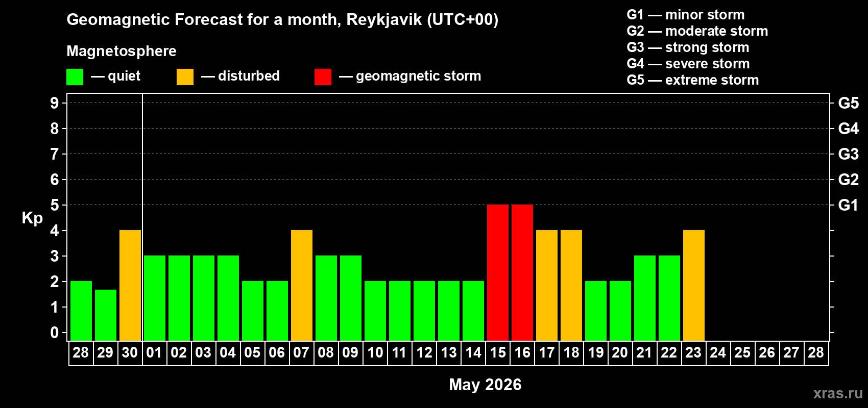Screen dimensions: 868x408
Task: Click the 'G1 — minor storm' legend line
Action: [x=686, y=15]
